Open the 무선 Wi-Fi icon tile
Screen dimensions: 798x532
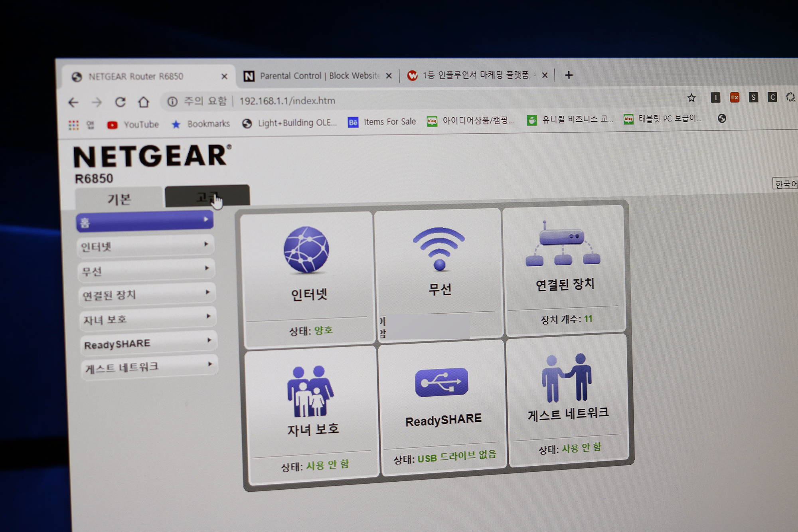click(x=439, y=249)
